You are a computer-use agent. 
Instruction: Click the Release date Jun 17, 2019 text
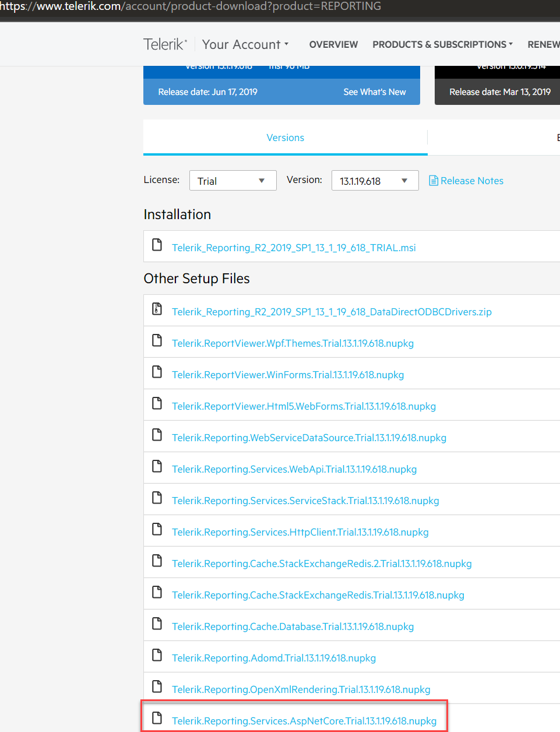click(207, 92)
